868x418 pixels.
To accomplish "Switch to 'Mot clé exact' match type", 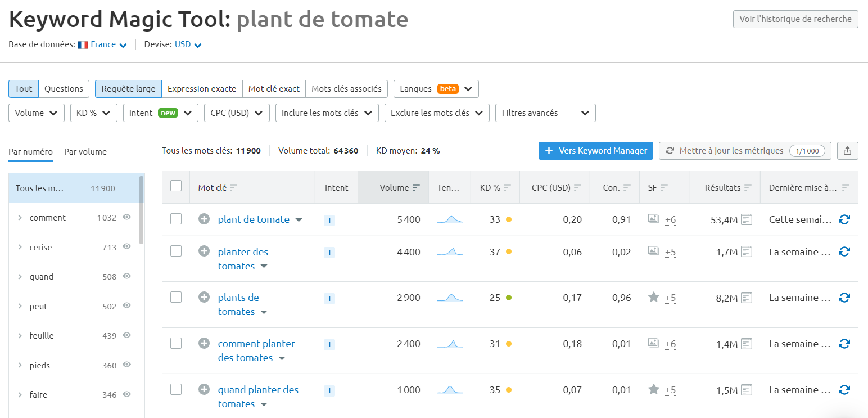I will (274, 89).
